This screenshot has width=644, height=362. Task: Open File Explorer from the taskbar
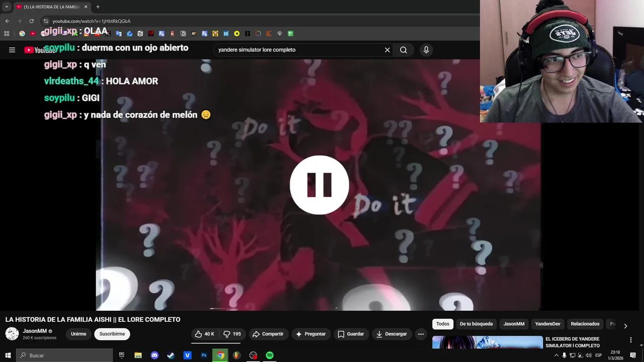tap(138, 355)
